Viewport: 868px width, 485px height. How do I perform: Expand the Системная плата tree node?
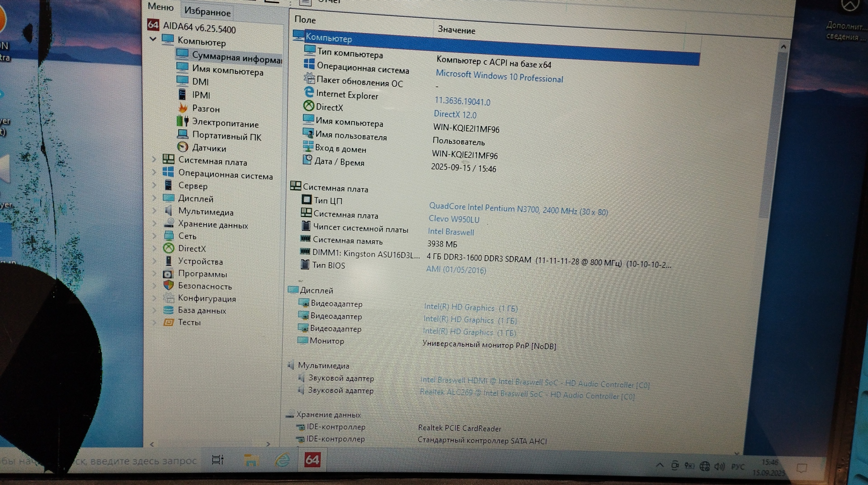point(154,159)
